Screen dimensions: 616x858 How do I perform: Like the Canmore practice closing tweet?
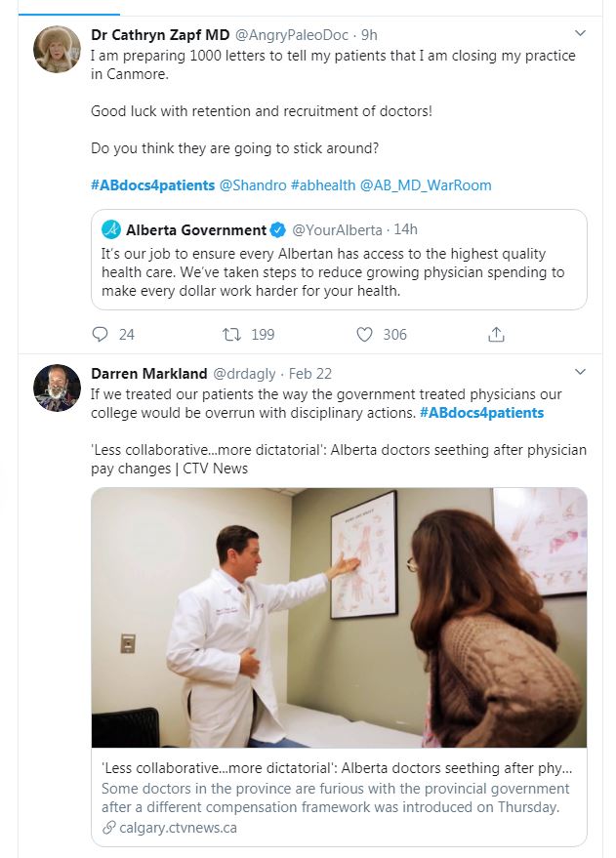365,335
